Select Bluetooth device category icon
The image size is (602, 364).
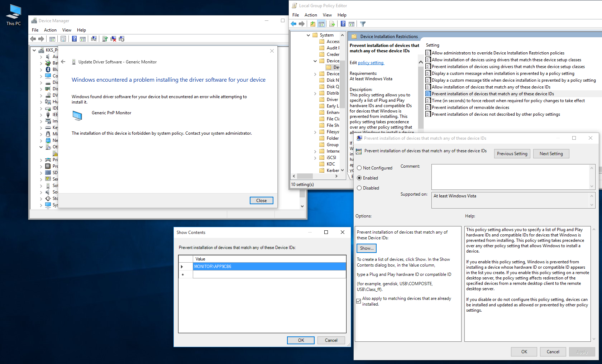pos(48,70)
